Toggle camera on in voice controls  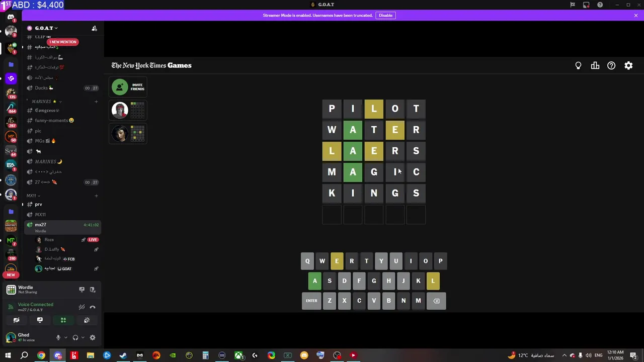click(x=16, y=320)
